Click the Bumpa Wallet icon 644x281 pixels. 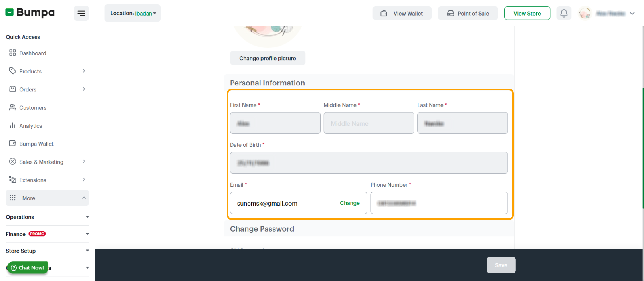pos(12,143)
